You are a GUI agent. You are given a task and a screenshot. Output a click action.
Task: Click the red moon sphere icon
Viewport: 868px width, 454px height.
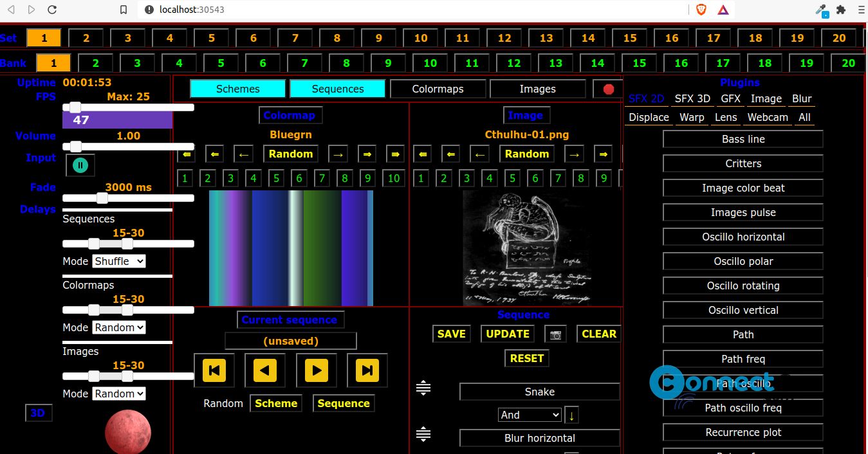[128, 432]
